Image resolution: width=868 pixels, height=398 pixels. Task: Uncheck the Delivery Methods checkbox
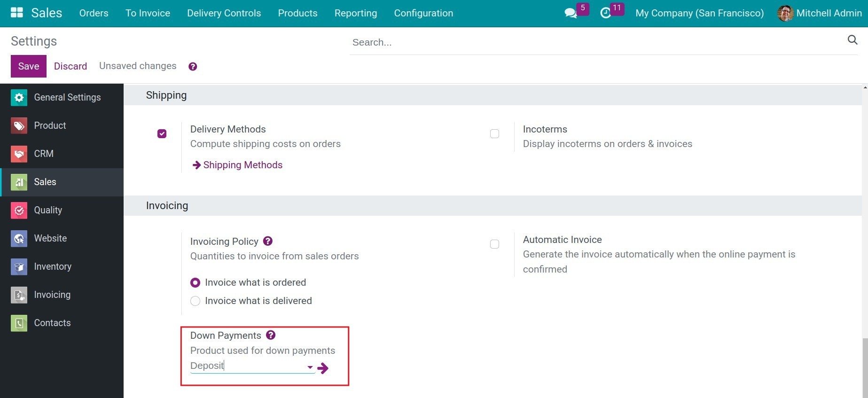coord(162,134)
